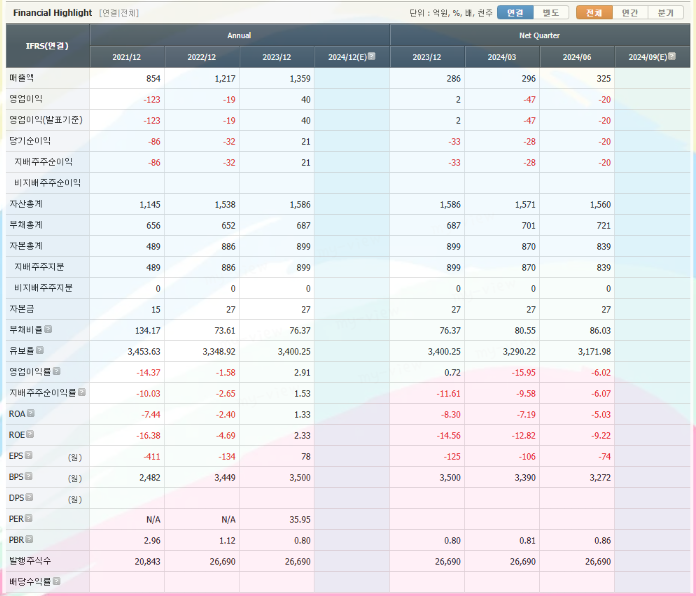
Task: Select the 별도 separate toggle
Action: pos(551,12)
